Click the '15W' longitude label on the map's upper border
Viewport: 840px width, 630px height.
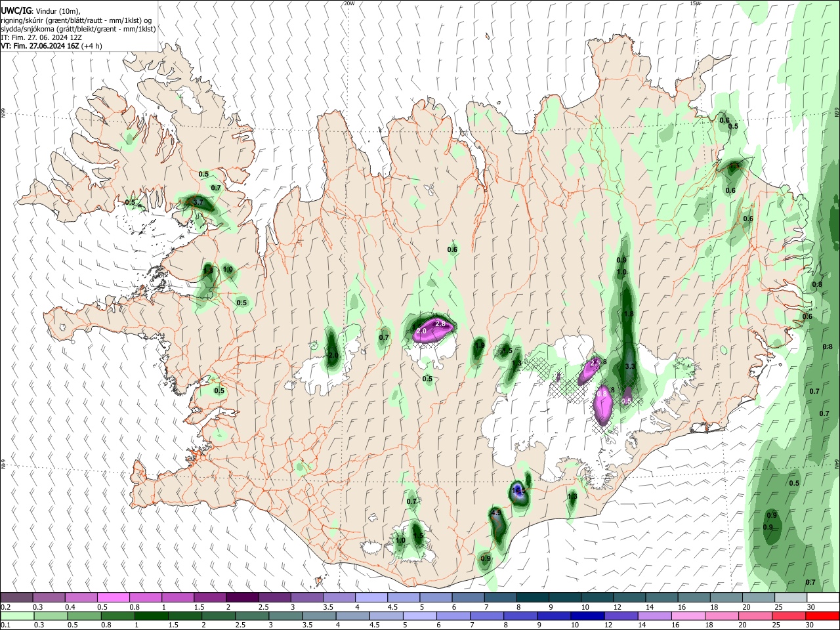[x=694, y=3]
